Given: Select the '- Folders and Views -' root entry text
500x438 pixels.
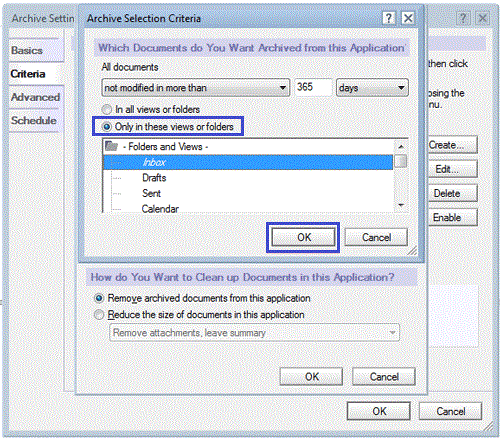Looking at the screenshot, I should click(x=165, y=147).
